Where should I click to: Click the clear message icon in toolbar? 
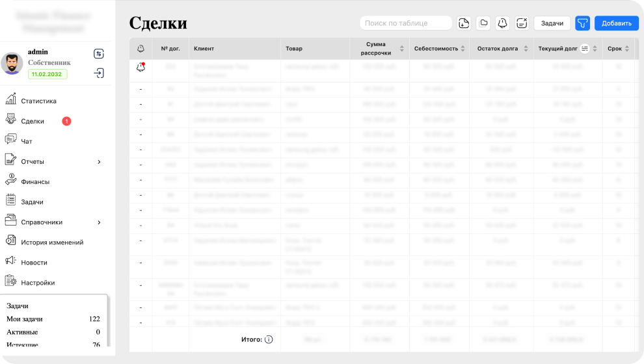tap(522, 23)
